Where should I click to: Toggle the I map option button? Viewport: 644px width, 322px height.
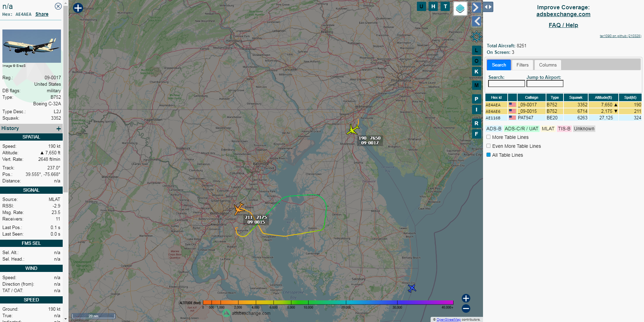coord(476,110)
